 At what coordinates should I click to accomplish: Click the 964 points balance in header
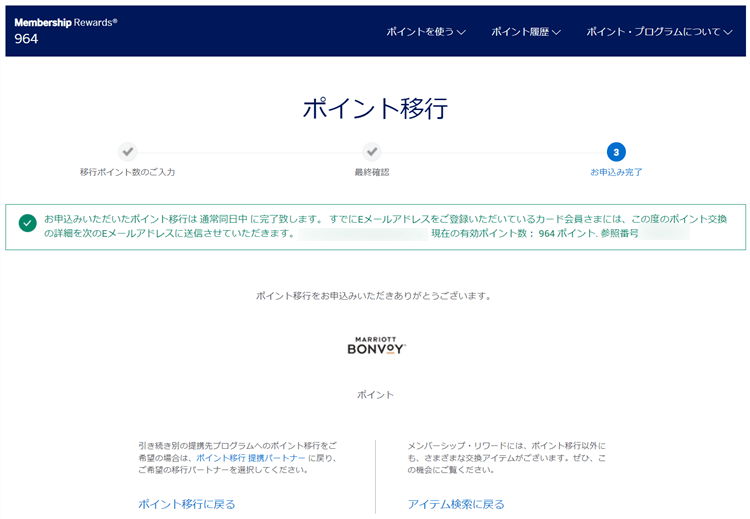[27, 40]
